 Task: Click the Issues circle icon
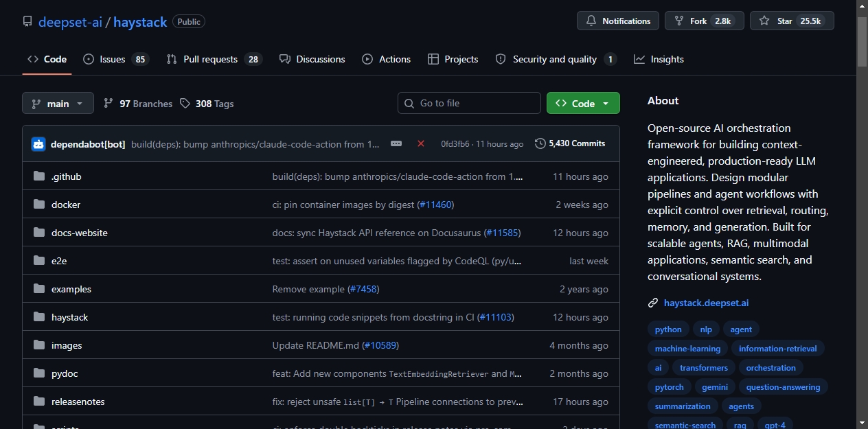(89, 59)
